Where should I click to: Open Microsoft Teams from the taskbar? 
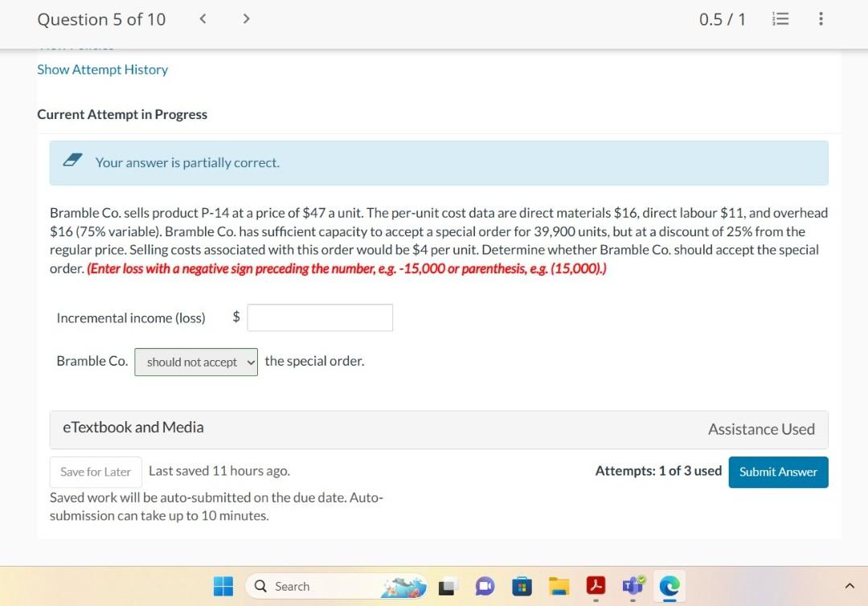click(632, 588)
